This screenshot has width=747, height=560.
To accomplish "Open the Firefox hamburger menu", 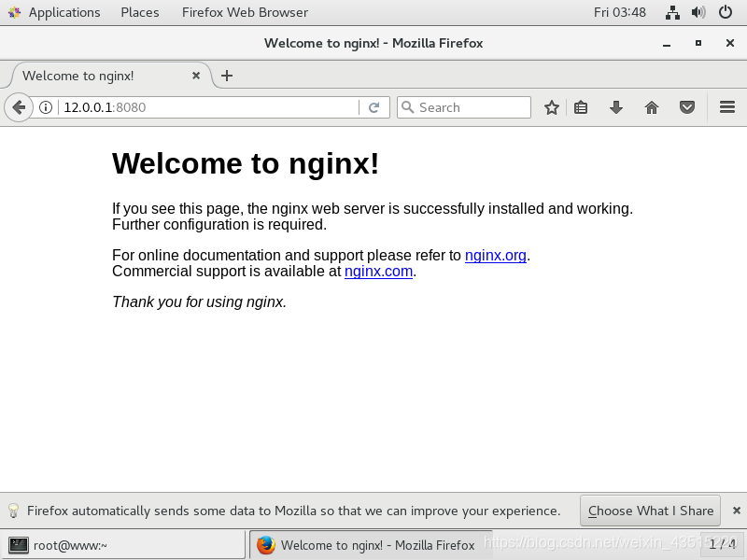I will (x=727, y=107).
